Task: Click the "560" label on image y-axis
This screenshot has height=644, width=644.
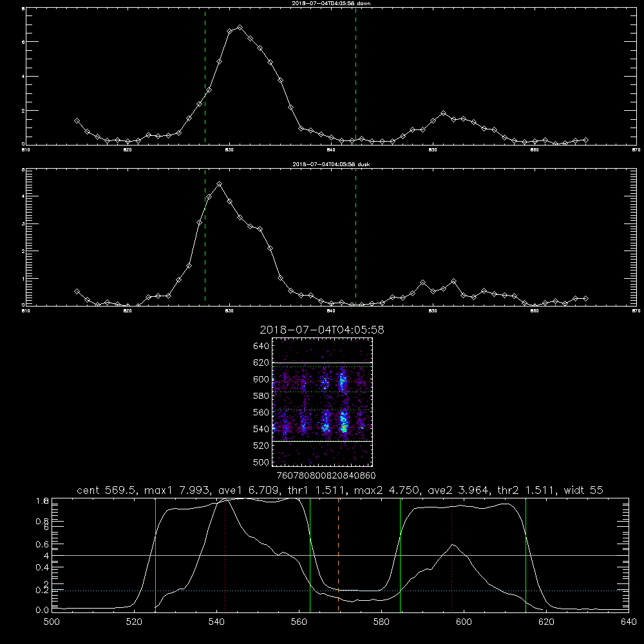Action: (x=261, y=412)
